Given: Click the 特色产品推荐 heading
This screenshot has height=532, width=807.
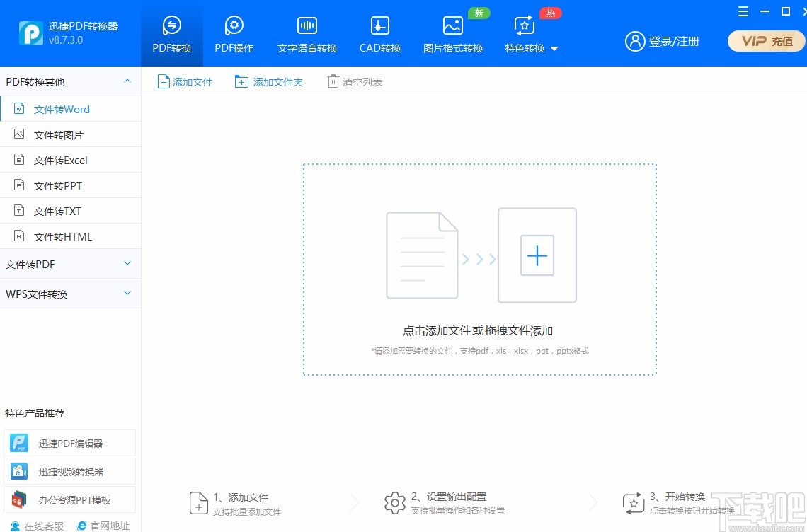Looking at the screenshot, I should pyautogui.click(x=35, y=413).
